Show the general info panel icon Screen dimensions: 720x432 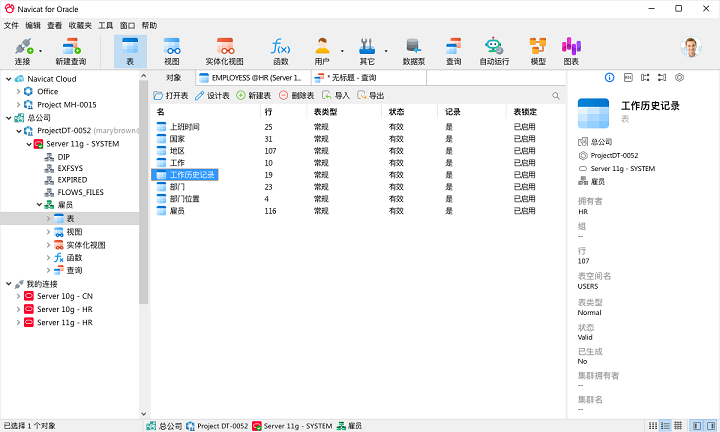[x=609, y=78]
